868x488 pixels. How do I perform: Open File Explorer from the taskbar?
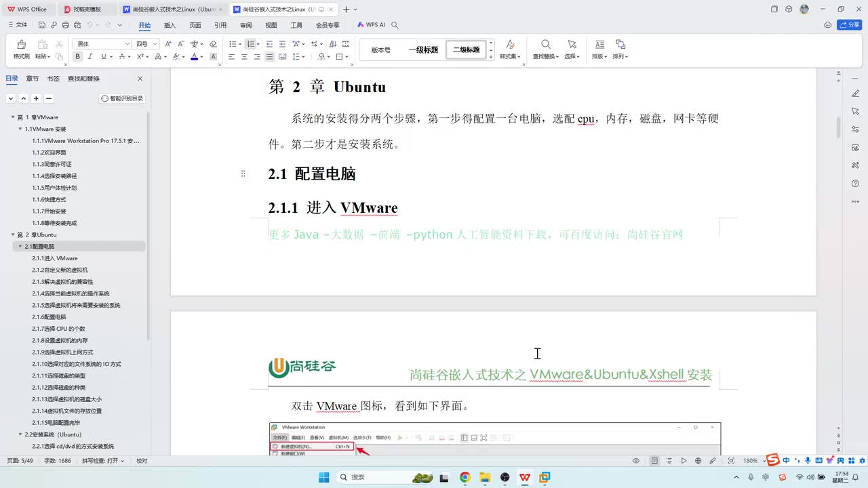click(x=485, y=477)
